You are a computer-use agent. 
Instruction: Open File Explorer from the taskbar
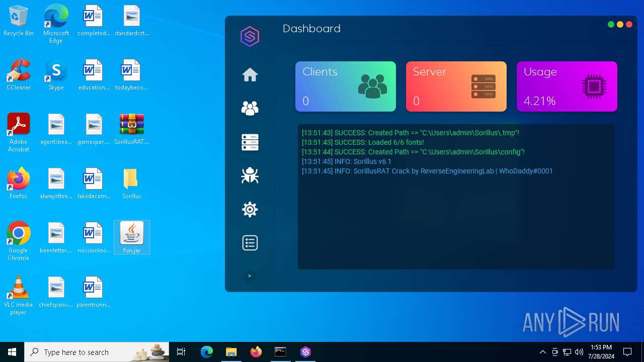tap(231, 352)
